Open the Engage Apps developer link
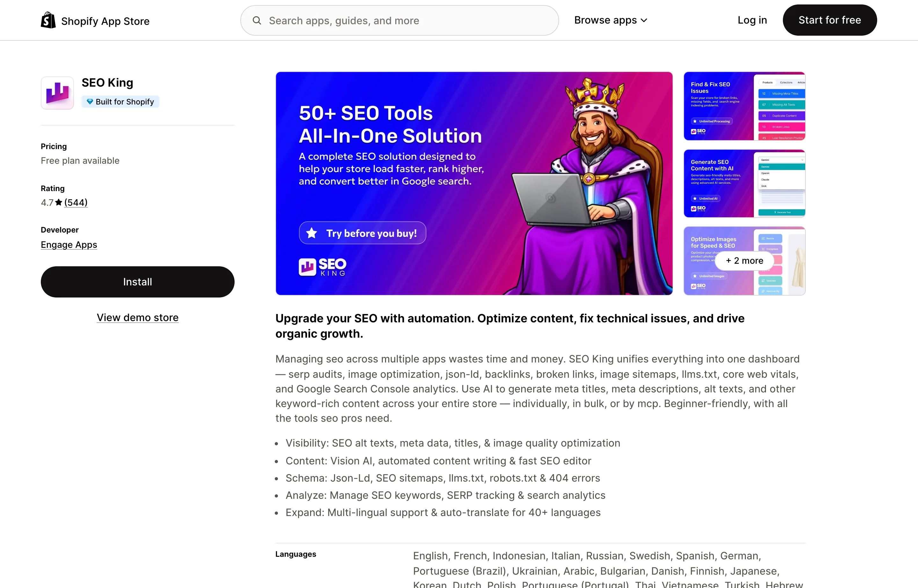Image resolution: width=918 pixels, height=588 pixels. (69, 245)
